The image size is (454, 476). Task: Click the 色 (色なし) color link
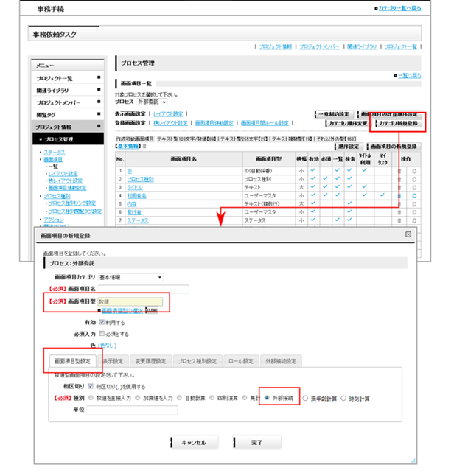pos(107,346)
